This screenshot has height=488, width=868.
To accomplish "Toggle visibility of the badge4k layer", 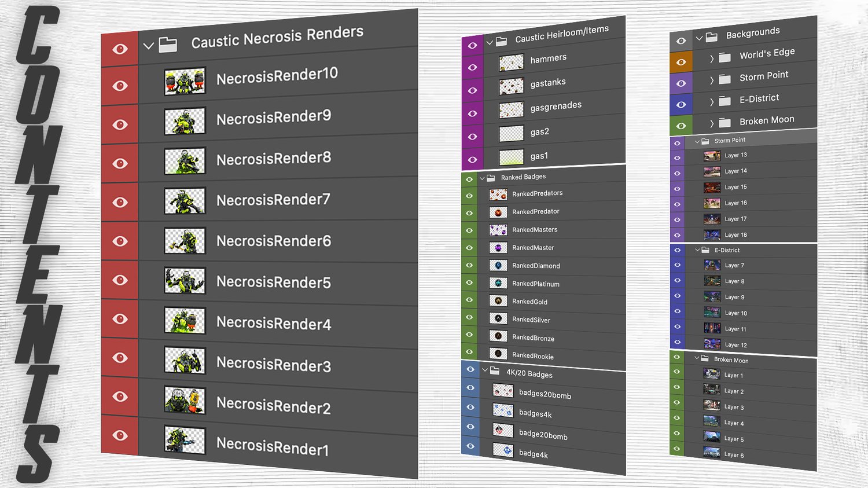I will click(470, 446).
